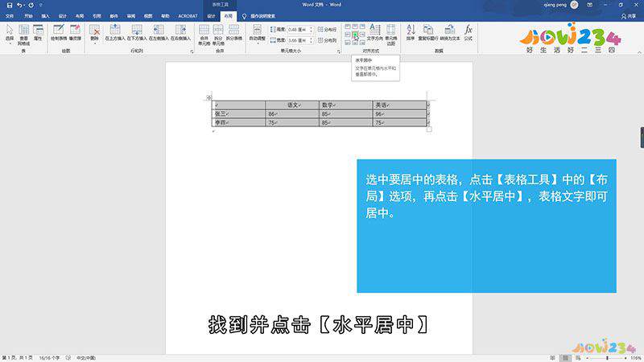Click the table cell containing 张三
This screenshot has width=644, height=362.
pyautogui.click(x=238, y=113)
